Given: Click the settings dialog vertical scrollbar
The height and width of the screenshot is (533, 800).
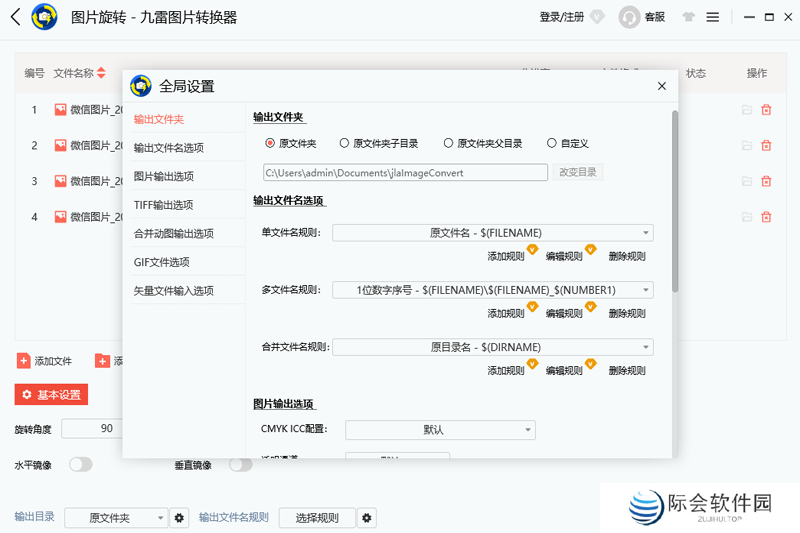Looking at the screenshot, I should click(675, 200).
